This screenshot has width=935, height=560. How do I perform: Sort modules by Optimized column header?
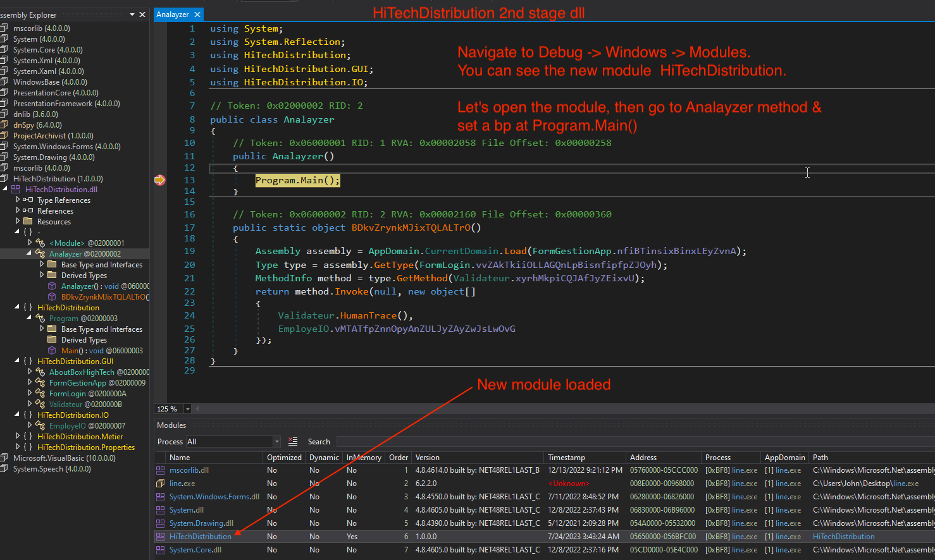pos(284,458)
